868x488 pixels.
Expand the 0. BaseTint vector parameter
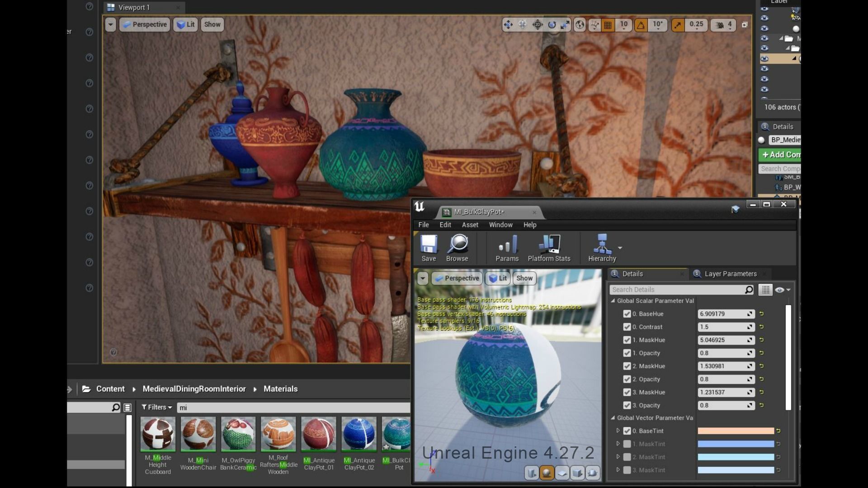[618, 431]
